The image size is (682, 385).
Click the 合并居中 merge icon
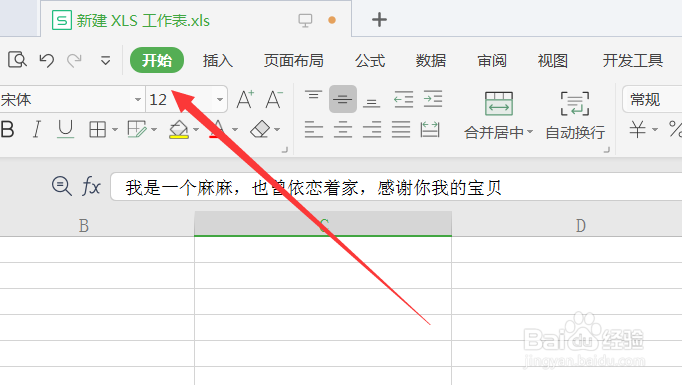499,103
